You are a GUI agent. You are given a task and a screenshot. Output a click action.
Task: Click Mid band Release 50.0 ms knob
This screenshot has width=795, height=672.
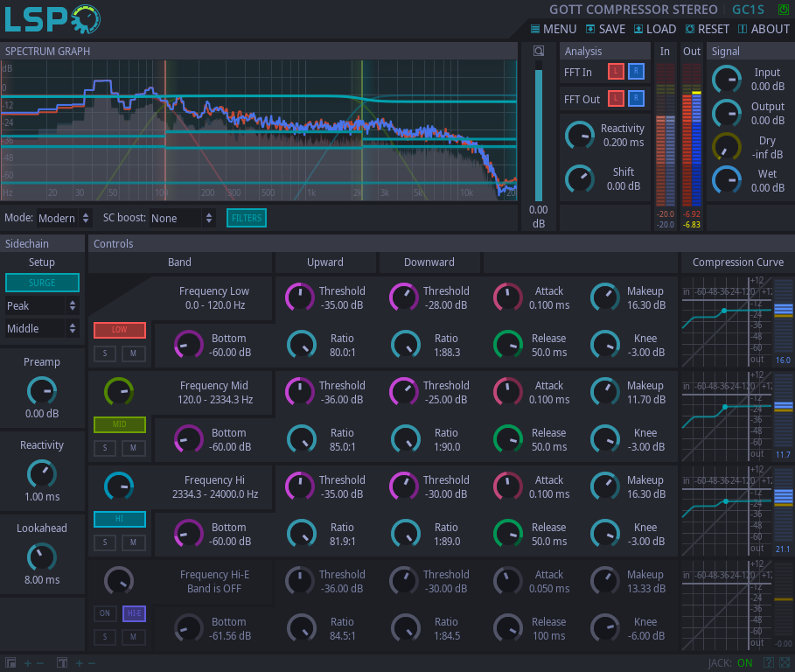pyautogui.click(x=507, y=439)
